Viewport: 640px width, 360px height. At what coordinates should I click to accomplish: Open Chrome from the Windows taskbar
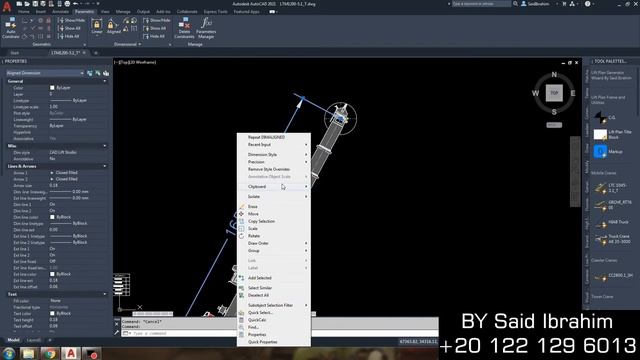[50, 354]
